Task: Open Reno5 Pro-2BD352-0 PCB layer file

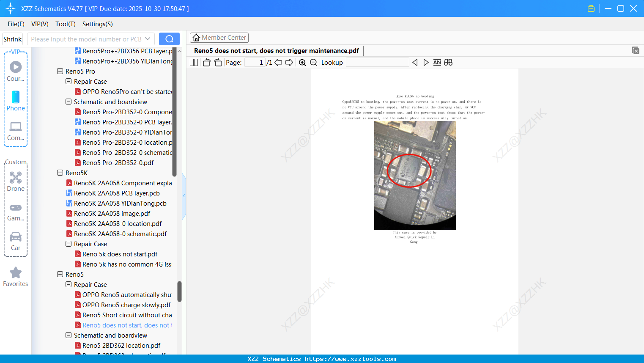Action: click(x=123, y=122)
